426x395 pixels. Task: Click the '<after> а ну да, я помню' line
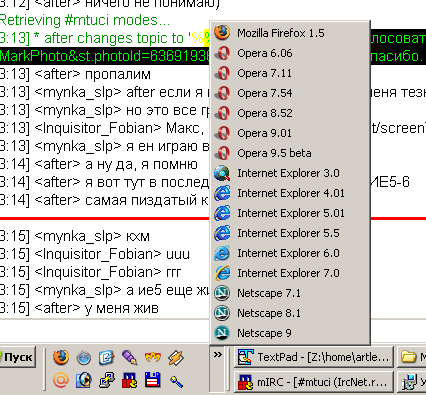point(99,164)
